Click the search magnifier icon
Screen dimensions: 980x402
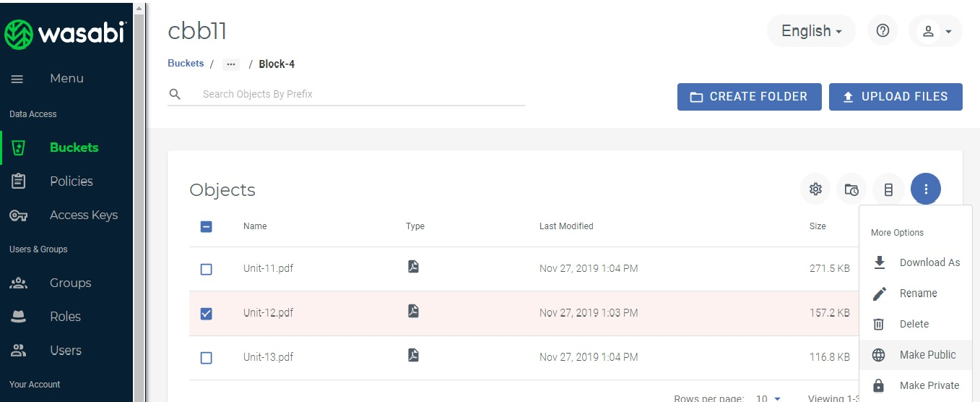[x=175, y=94]
